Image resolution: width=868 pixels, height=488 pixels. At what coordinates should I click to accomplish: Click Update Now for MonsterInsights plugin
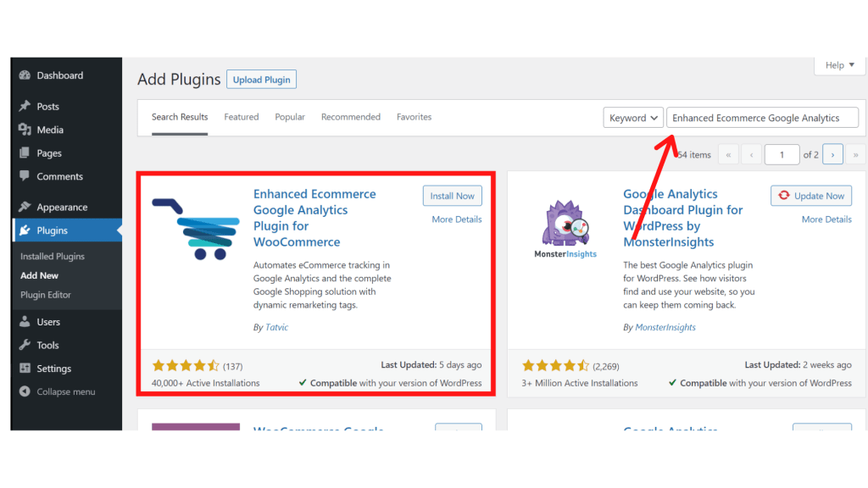coord(810,196)
